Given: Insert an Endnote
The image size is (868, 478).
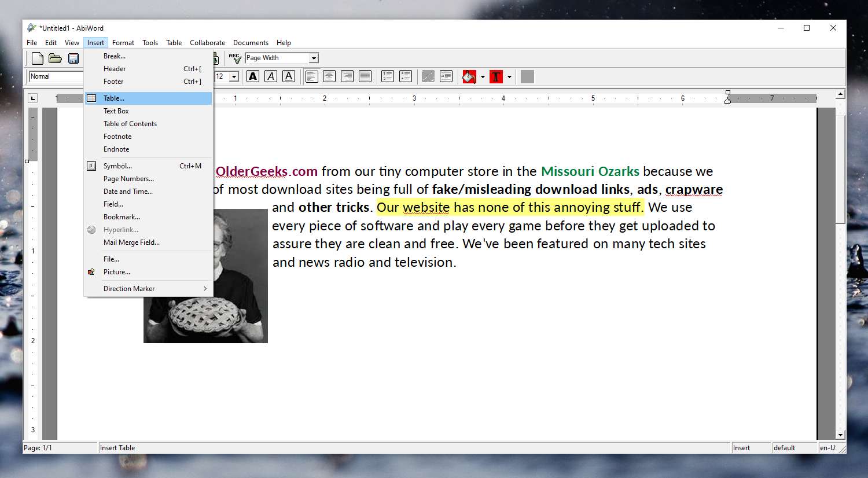Looking at the screenshot, I should 149,149.
